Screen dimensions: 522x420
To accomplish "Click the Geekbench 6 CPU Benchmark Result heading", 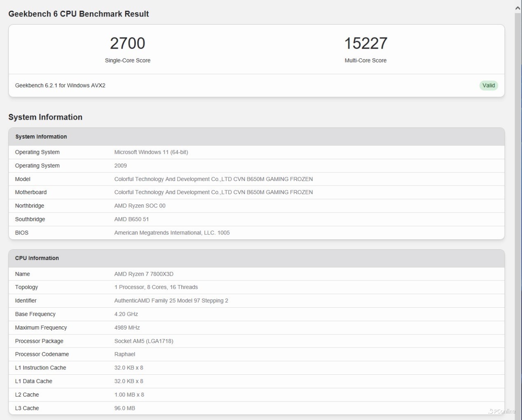I will point(79,14).
